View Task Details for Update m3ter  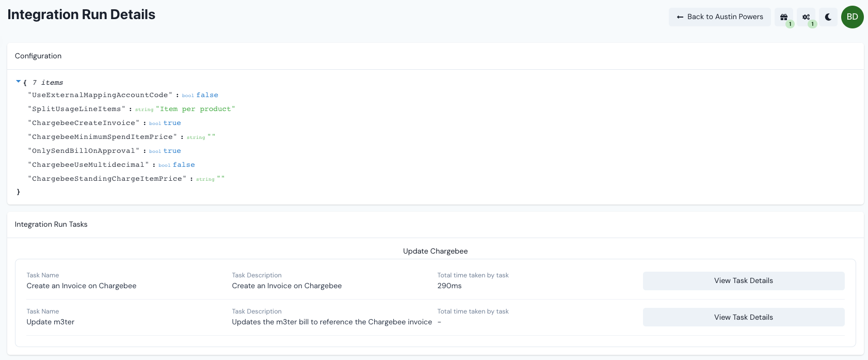click(744, 317)
